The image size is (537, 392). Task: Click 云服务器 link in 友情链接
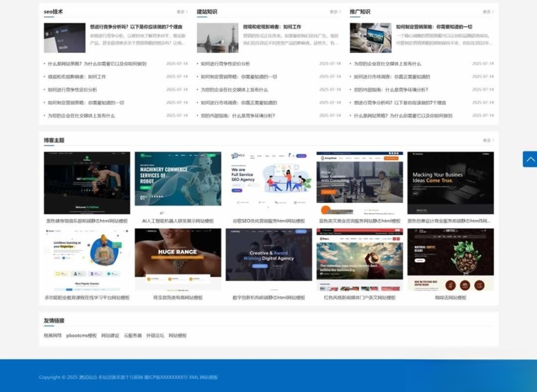click(133, 335)
